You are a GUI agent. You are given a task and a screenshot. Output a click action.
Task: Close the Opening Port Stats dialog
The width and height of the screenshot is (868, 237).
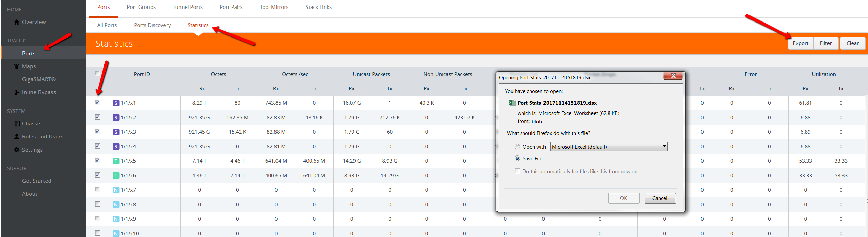click(673, 76)
